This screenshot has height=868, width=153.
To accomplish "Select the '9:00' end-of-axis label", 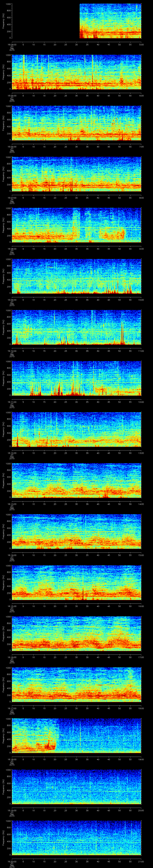I will [x=141, y=249].
